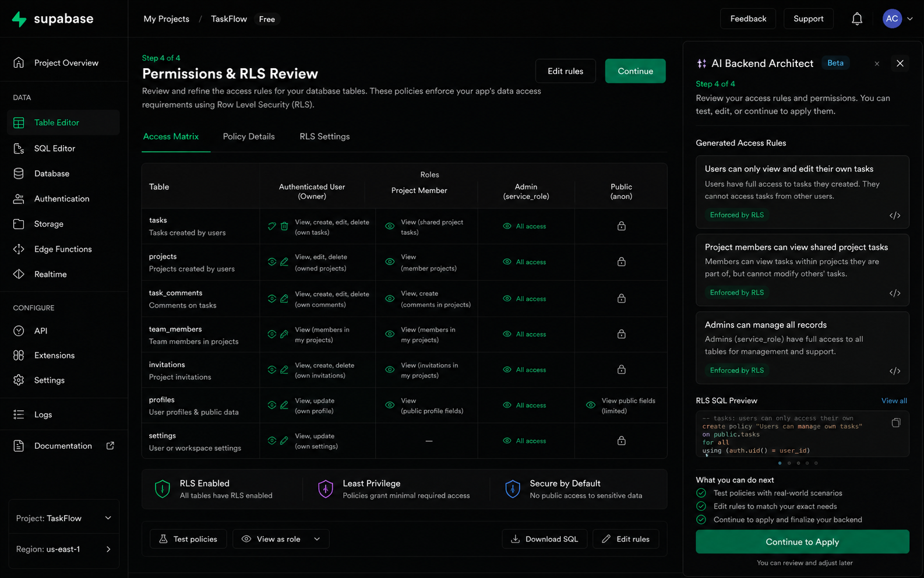Click the SQL Editor sidebar icon

pyautogui.click(x=19, y=148)
